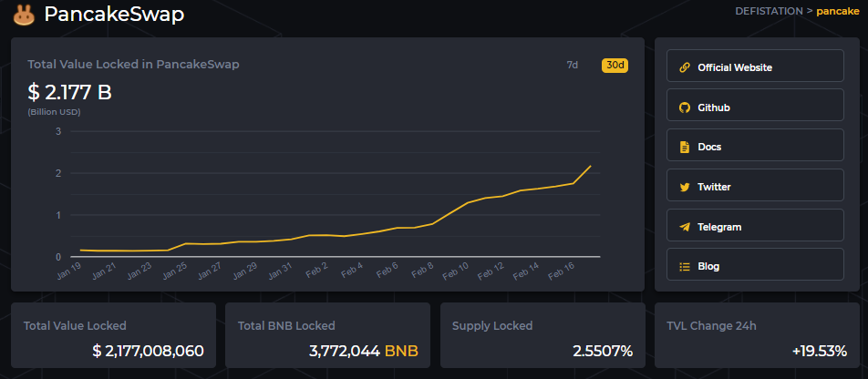Click the pancake breadcrumb item
The width and height of the screenshot is (868, 379).
[838, 12]
